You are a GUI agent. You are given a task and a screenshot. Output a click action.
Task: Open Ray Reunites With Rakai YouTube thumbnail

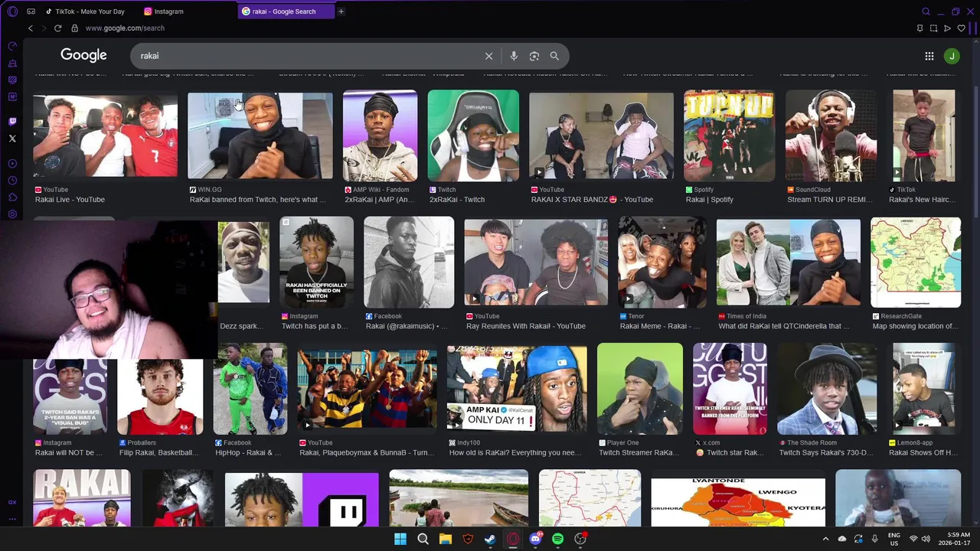click(x=536, y=262)
